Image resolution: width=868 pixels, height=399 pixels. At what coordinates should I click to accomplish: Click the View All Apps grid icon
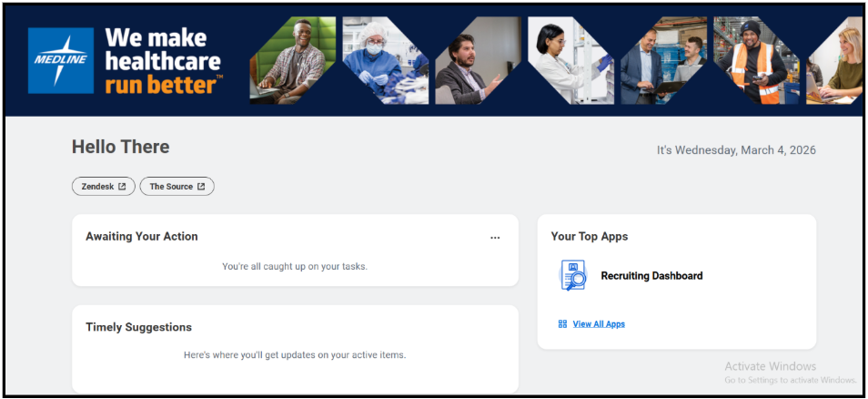pos(562,324)
